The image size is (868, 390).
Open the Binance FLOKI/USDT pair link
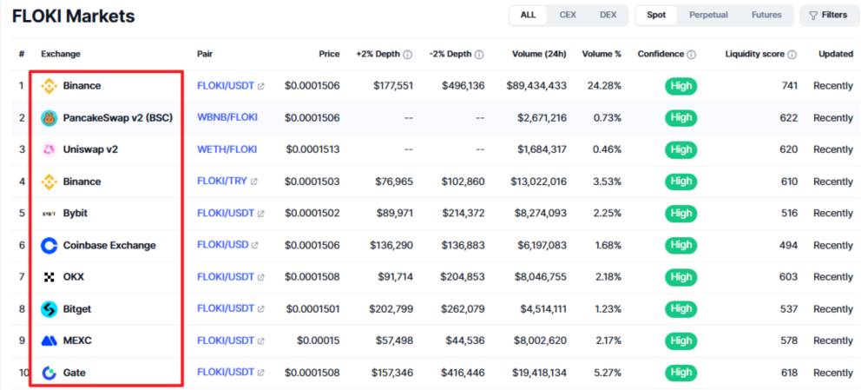[x=226, y=86]
